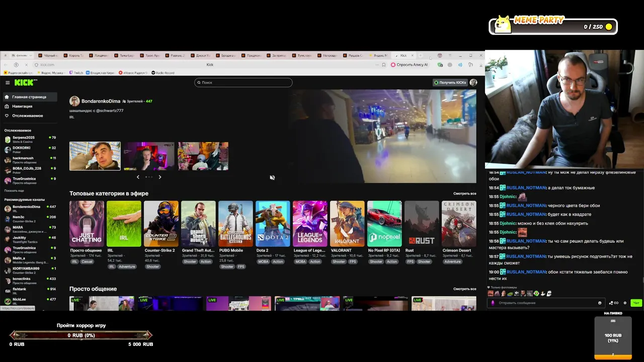The width and height of the screenshot is (644, 362).
Task: Open Sergens2025 in followed channels
Action: coord(29,139)
